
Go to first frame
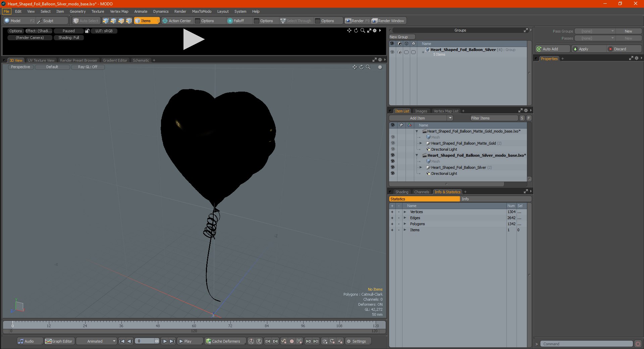(x=122, y=341)
